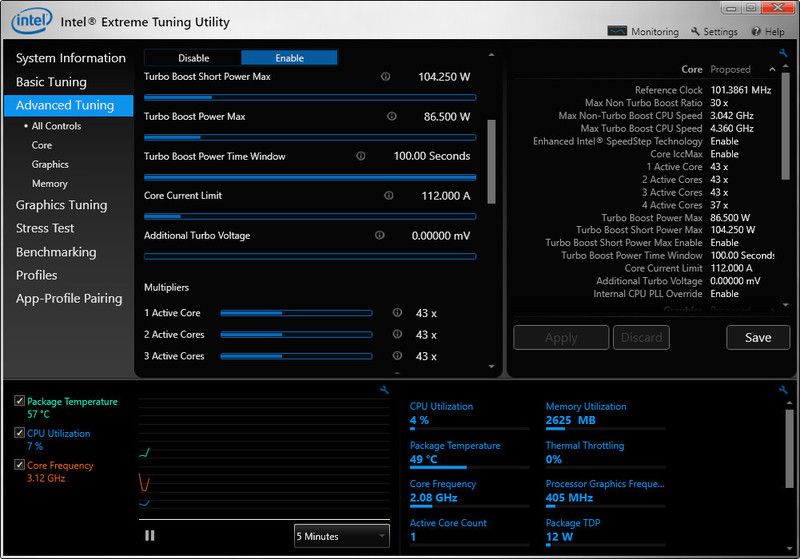Click info icon for 1 Active Core multiplier
Image resolution: width=800 pixels, height=559 pixels.
tap(397, 313)
